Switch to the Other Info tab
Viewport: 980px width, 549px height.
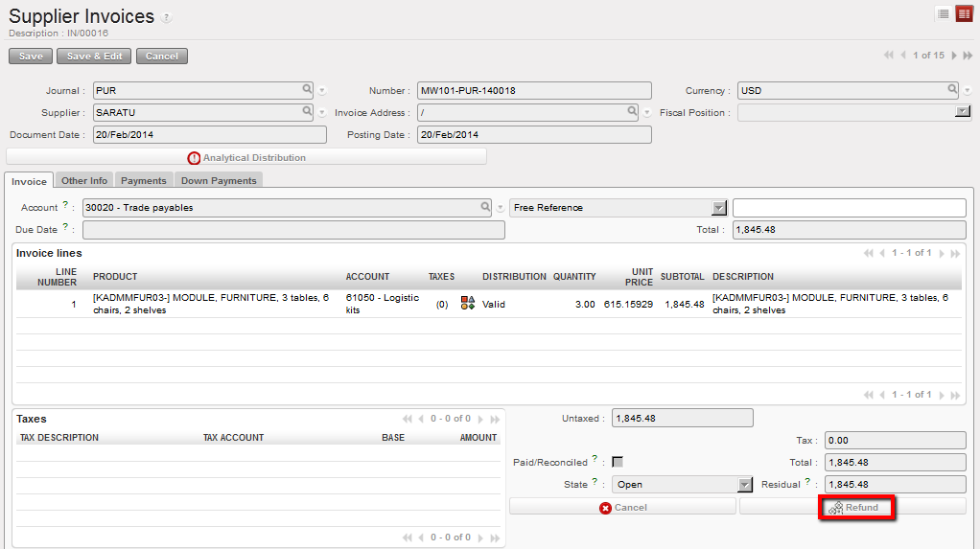[84, 180]
